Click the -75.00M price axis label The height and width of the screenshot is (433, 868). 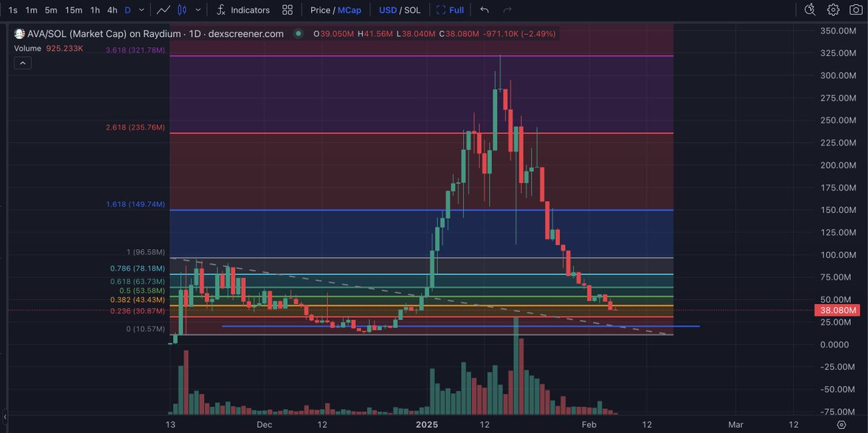(839, 411)
